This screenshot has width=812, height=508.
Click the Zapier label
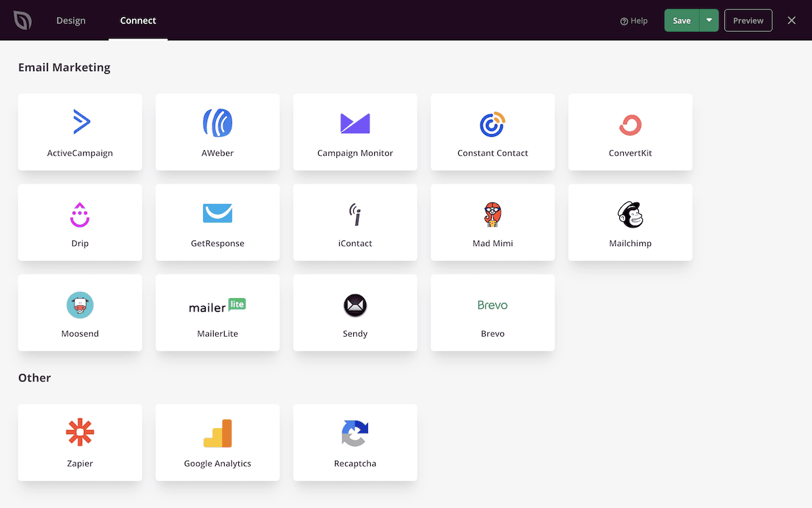pos(80,463)
